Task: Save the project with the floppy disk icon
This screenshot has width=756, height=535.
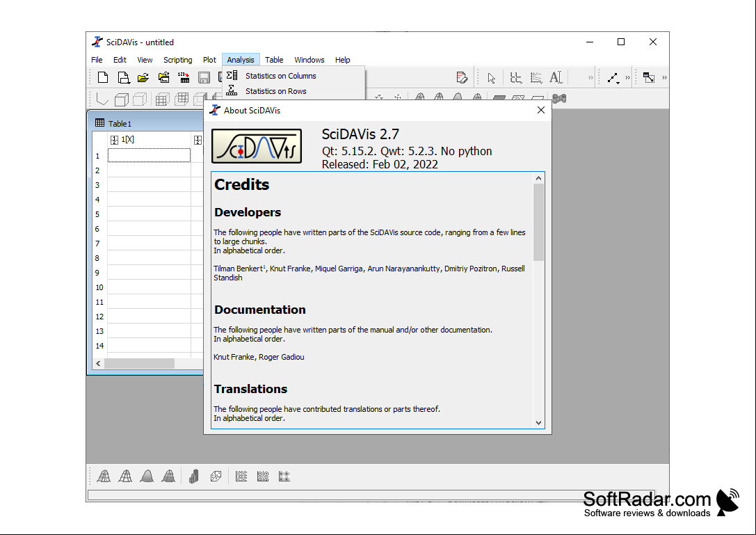Action: [x=204, y=77]
